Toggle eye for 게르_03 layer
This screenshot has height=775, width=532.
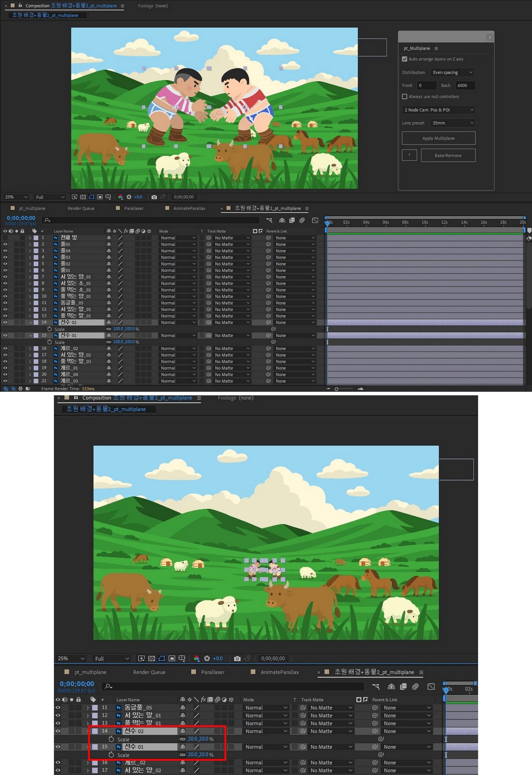[x=5, y=381]
